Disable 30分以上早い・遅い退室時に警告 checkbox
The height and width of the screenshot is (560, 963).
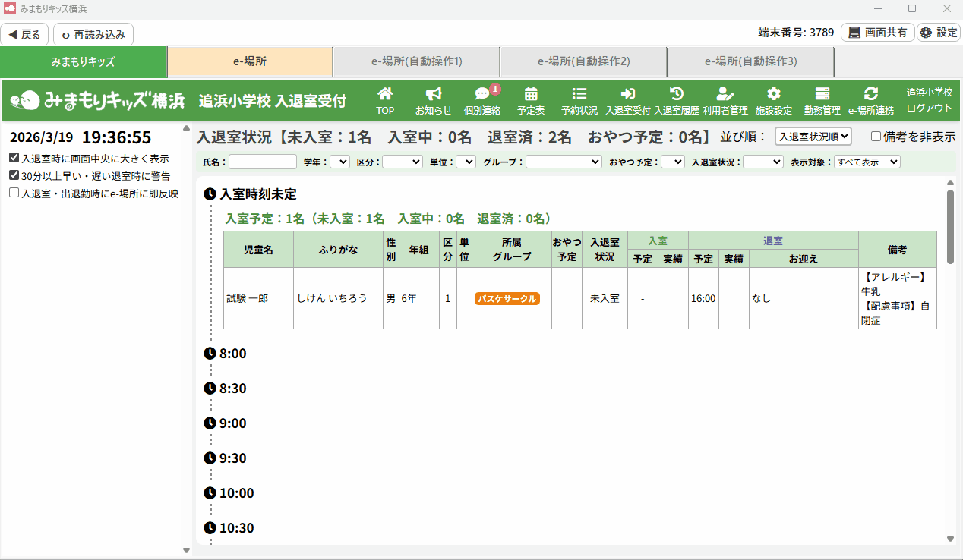click(14, 176)
